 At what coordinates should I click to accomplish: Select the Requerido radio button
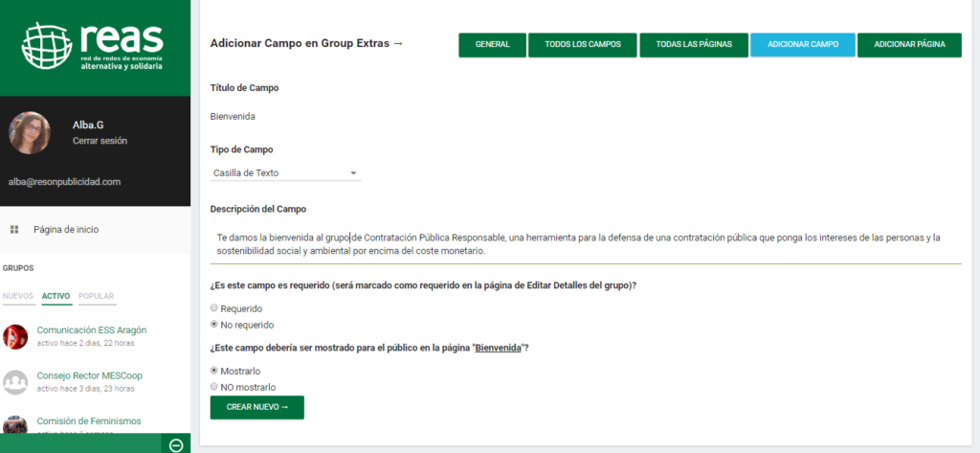point(214,308)
